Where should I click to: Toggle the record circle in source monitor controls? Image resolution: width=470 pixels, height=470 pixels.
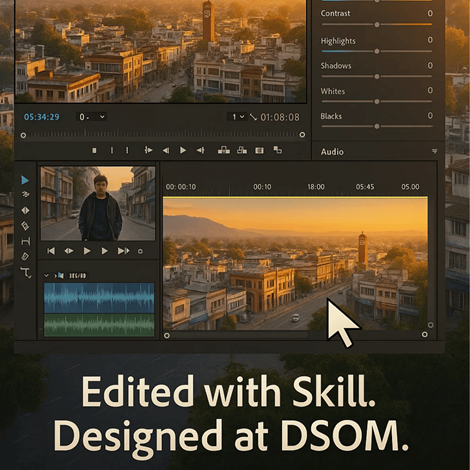[x=140, y=251]
